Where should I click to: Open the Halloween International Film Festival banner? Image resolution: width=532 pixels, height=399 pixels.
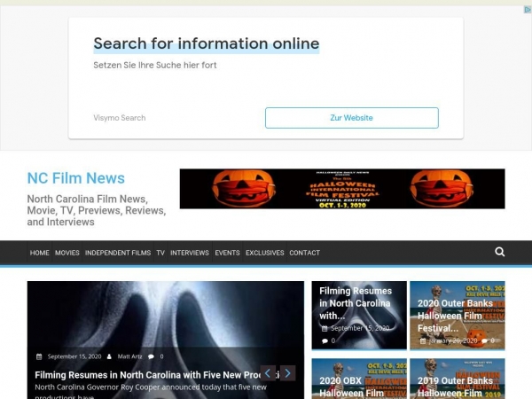tap(342, 189)
